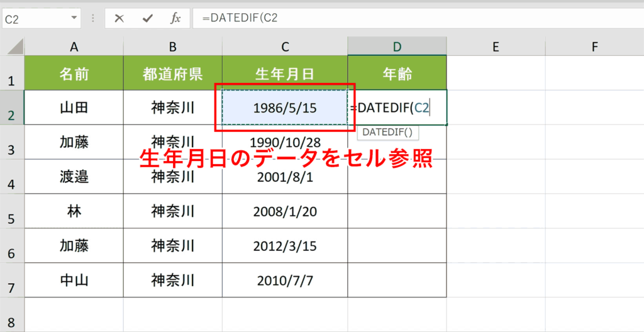This screenshot has height=332, width=644.
Task: Open the Insert Function fx dialog
Action: tap(175, 18)
